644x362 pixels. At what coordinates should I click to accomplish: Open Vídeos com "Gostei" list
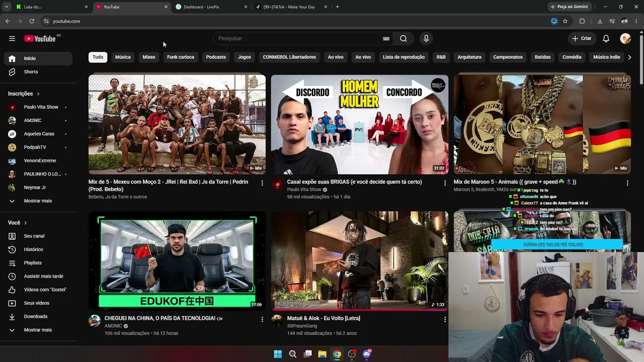coord(38,290)
